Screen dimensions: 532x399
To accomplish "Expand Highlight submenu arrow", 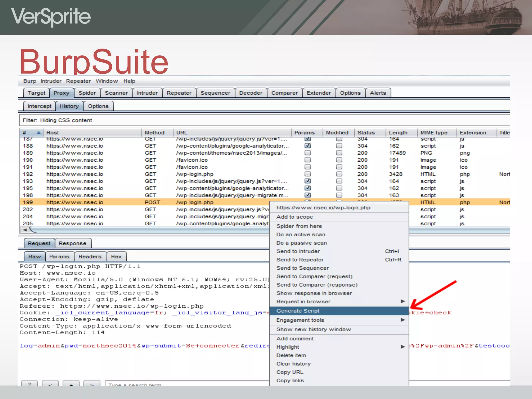I will (403, 347).
